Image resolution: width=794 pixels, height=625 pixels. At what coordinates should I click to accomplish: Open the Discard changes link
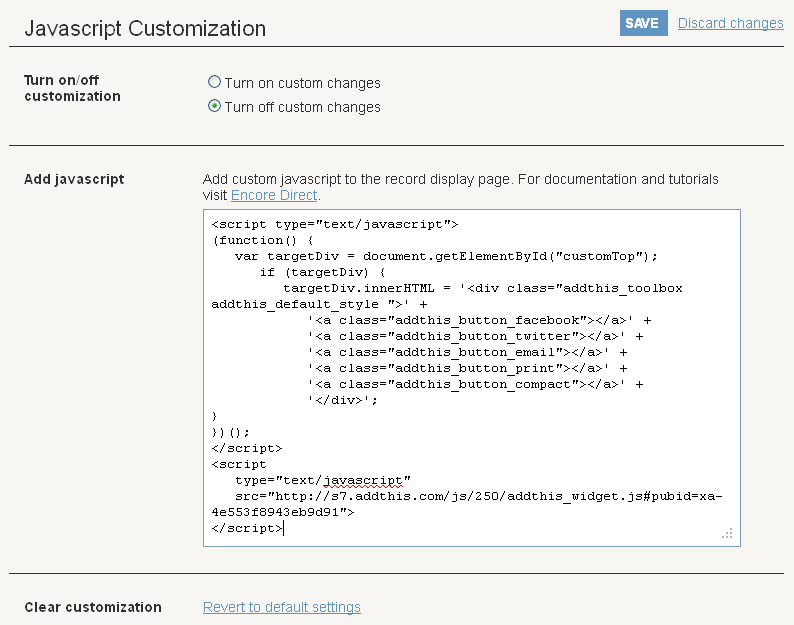(730, 23)
